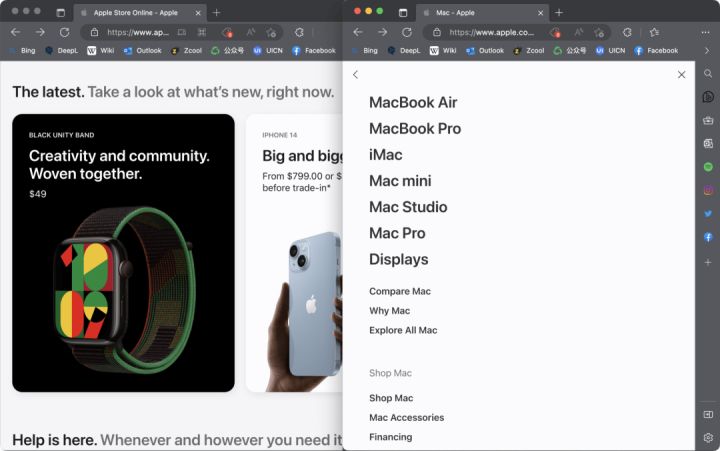
Task: Close the Mac menu overlay
Action: click(x=681, y=74)
